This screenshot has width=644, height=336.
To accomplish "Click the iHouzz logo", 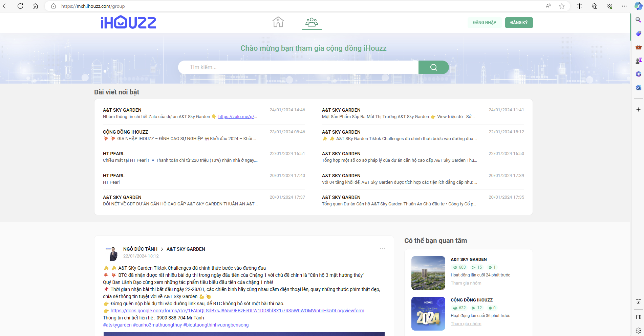I will coord(128,23).
